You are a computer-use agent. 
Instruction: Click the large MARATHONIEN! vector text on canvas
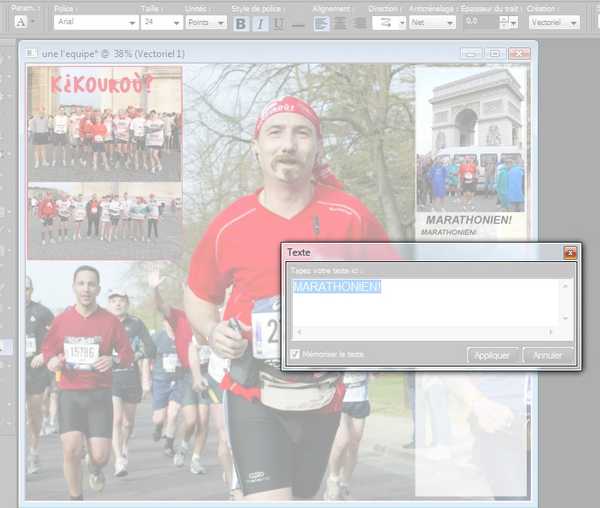[x=469, y=220]
